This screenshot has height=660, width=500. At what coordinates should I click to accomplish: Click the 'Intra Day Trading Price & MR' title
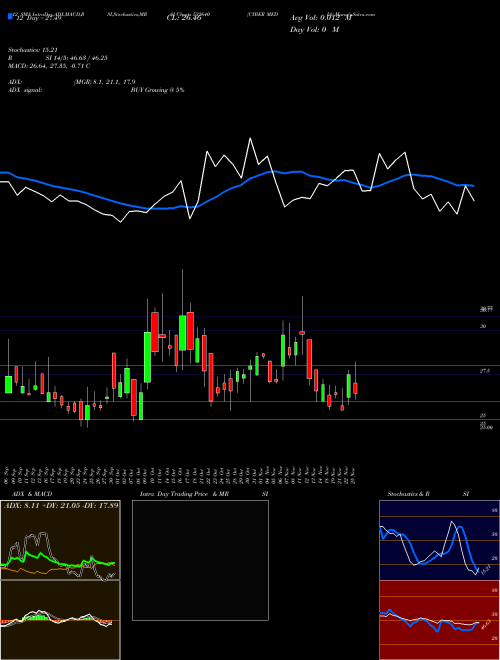point(184,494)
